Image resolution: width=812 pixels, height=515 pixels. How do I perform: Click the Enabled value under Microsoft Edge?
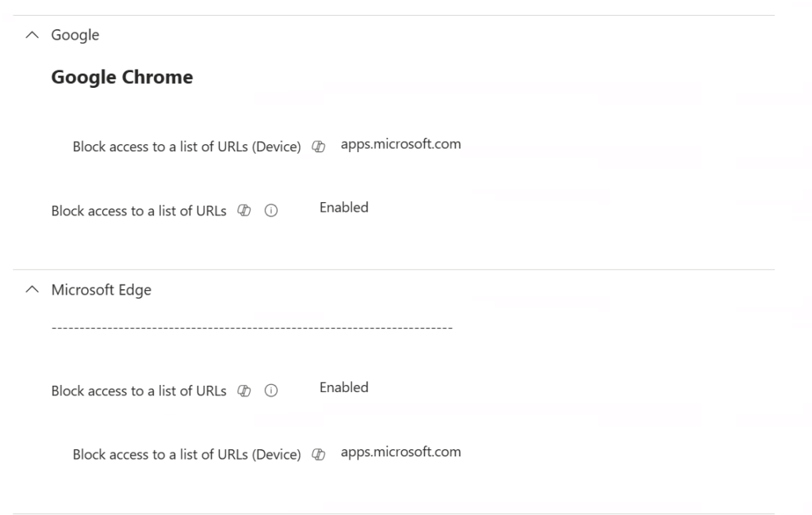tap(344, 387)
